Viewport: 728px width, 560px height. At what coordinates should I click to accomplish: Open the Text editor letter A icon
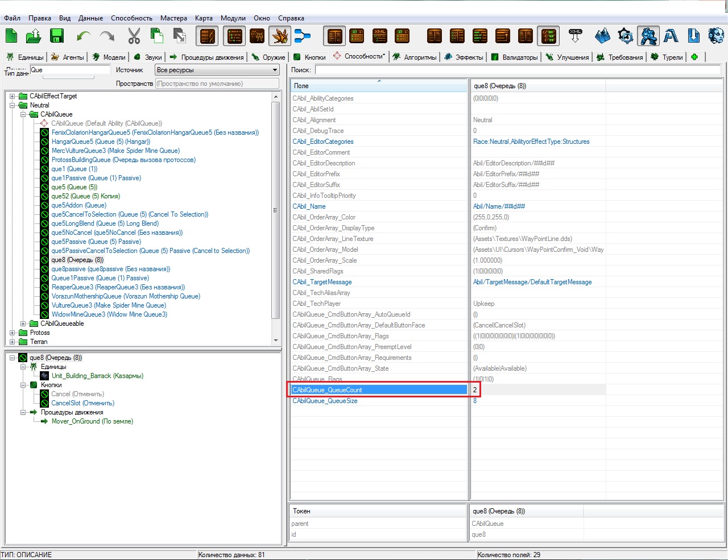click(x=671, y=36)
